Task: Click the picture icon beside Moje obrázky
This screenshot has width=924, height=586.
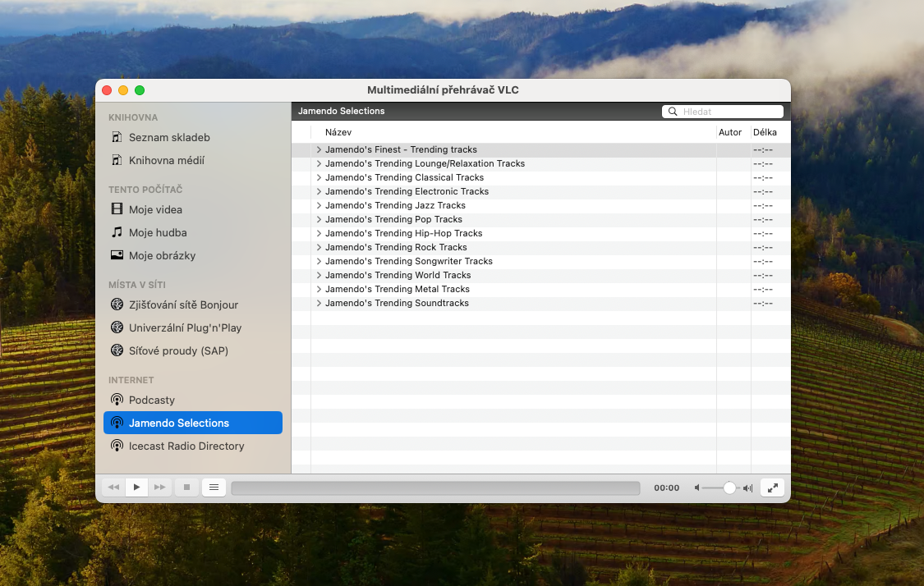Action: coord(117,255)
